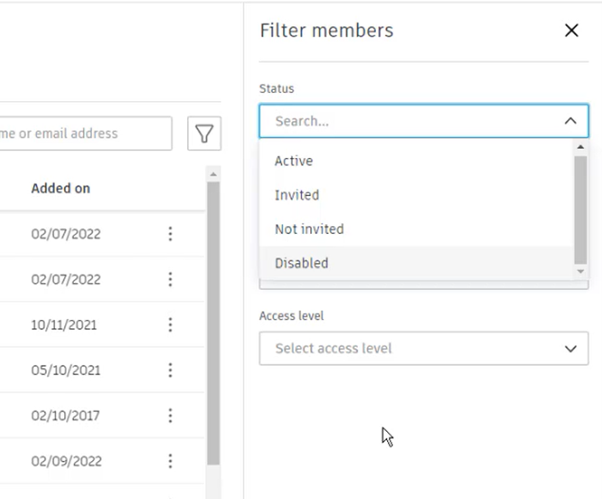Viewport: 602px width, 499px height.
Task: Click the Status search field
Action: tap(411, 121)
